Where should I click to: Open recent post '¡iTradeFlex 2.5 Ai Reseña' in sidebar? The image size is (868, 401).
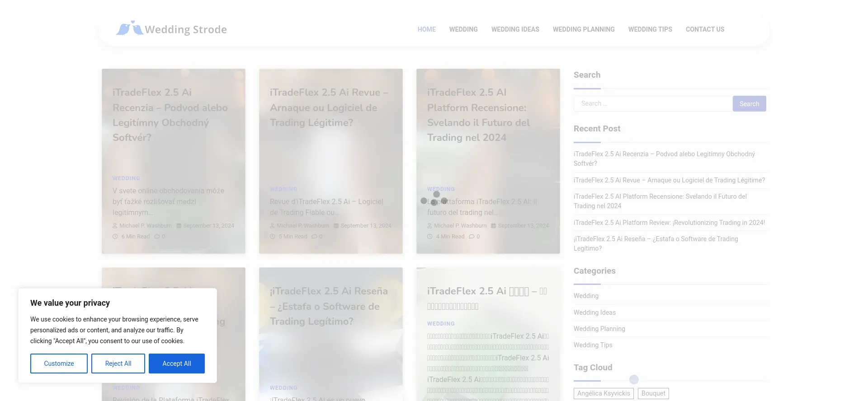[656, 243]
